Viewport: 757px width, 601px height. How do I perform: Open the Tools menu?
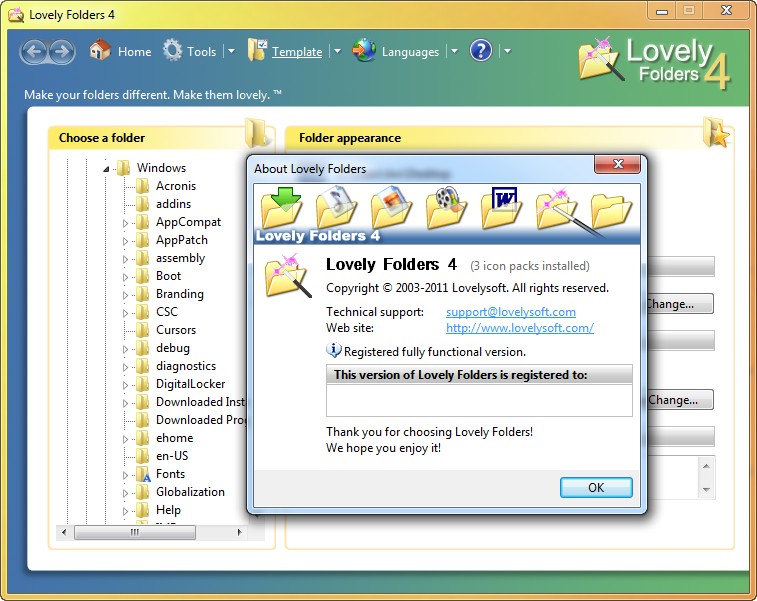(201, 52)
